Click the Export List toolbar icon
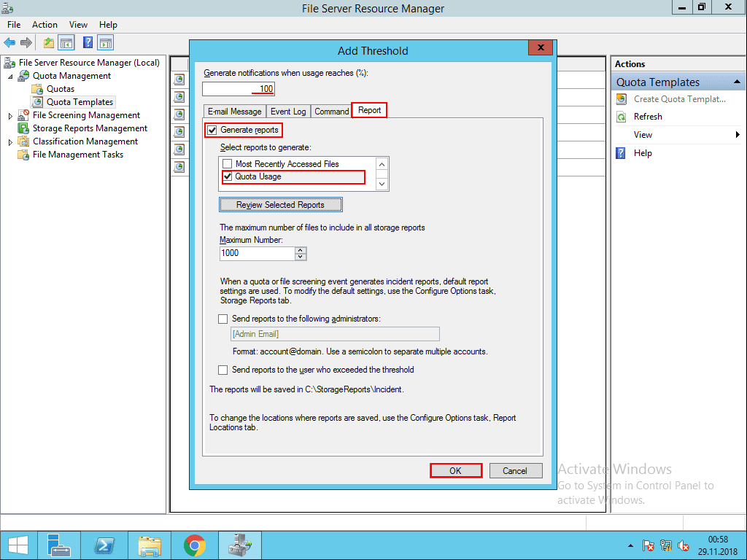The image size is (747, 560). [x=48, y=42]
